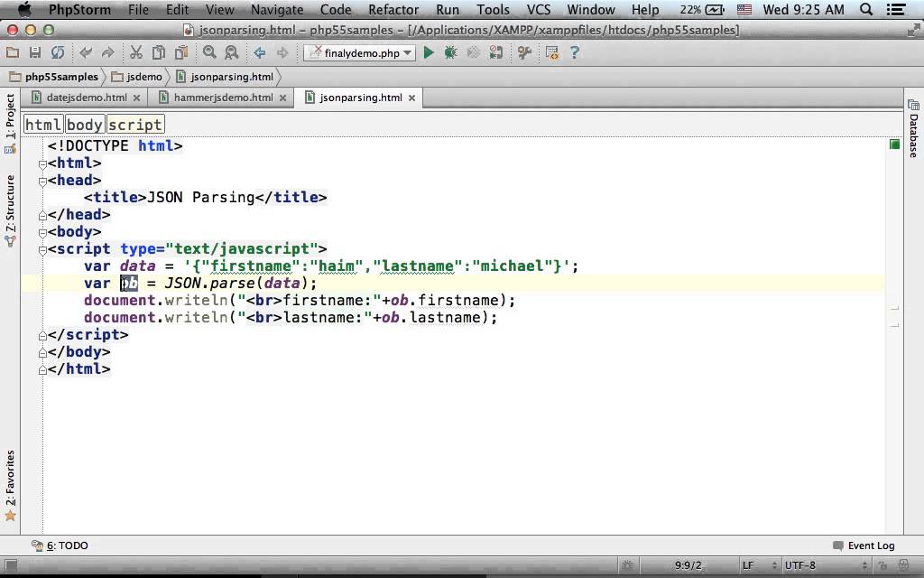Click the php55samples breadcrumb in navigation bar
Screen dimensions: 924x578
54,77
